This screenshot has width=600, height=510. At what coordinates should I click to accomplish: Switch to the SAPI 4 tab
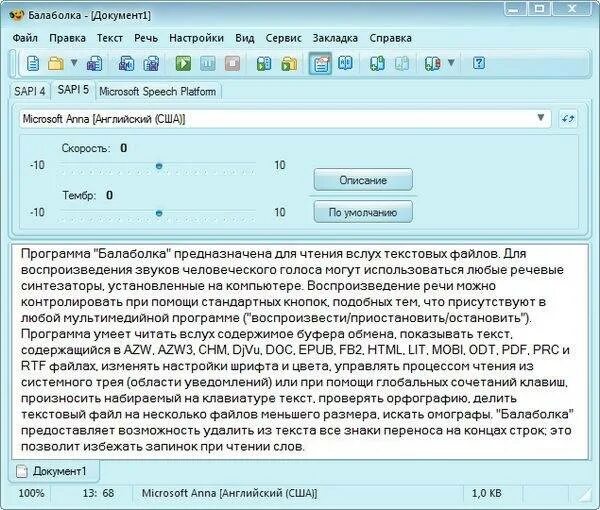coord(29,91)
